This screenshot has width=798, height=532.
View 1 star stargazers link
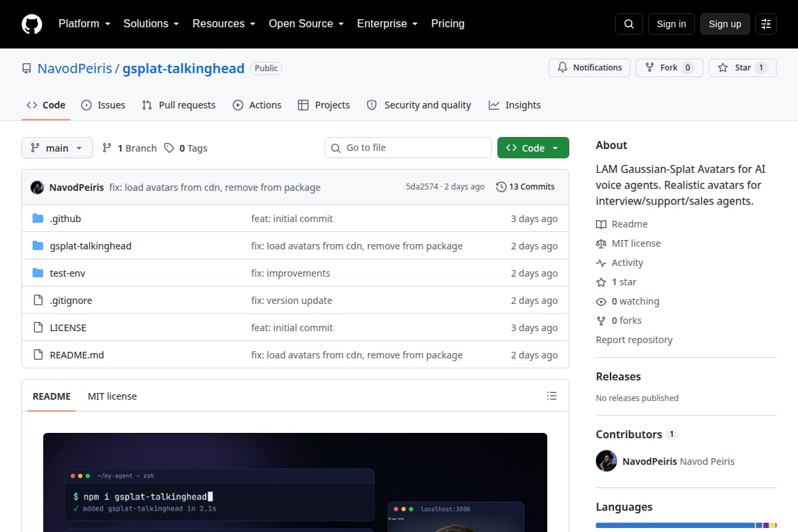(616, 282)
